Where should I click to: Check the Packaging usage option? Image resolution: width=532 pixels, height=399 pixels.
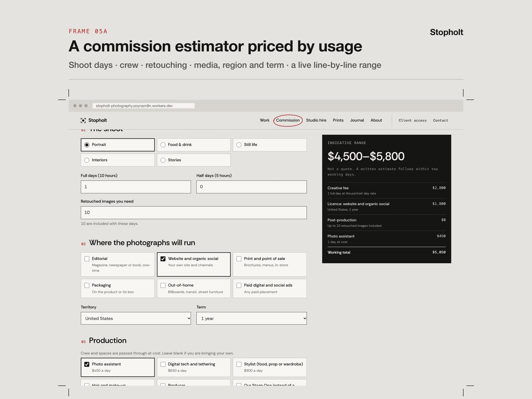click(x=87, y=285)
